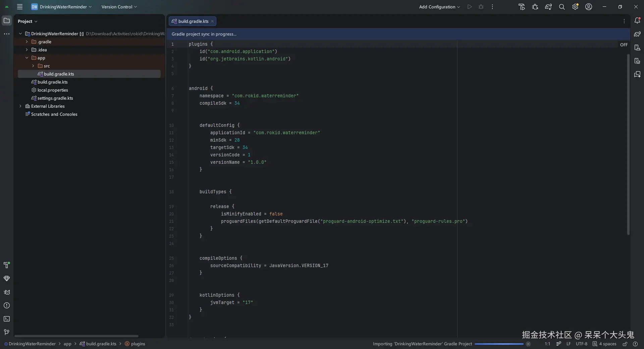Image resolution: width=644 pixels, height=349 pixels.
Task: Open the Build tool window hammer icon
Action: [x=6, y=265]
